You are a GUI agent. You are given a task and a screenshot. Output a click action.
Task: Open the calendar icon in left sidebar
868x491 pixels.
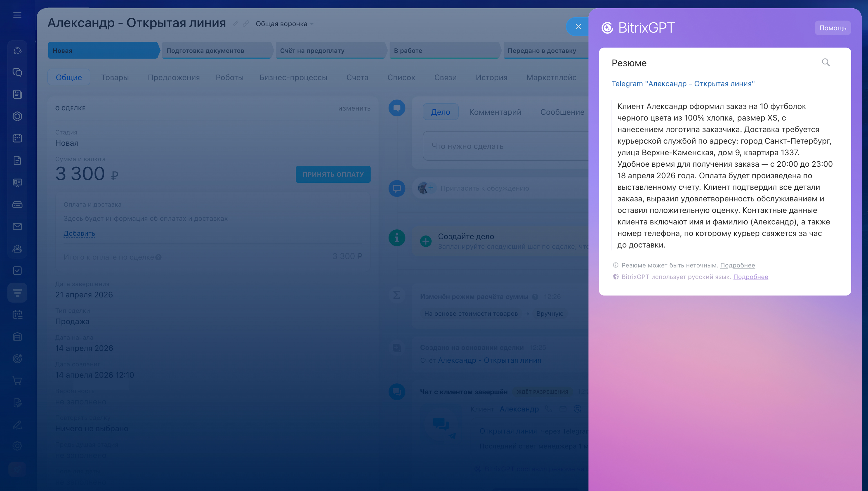pyautogui.click(x=17, y=138)
